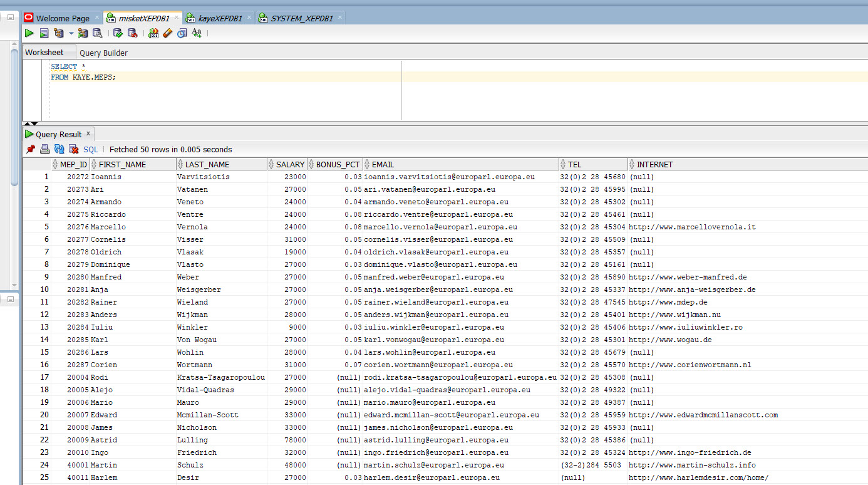Image resolution: width=868 pixels, height=485 pixels.
Task: Select row number 25 in results
Action: pos(38,477)
